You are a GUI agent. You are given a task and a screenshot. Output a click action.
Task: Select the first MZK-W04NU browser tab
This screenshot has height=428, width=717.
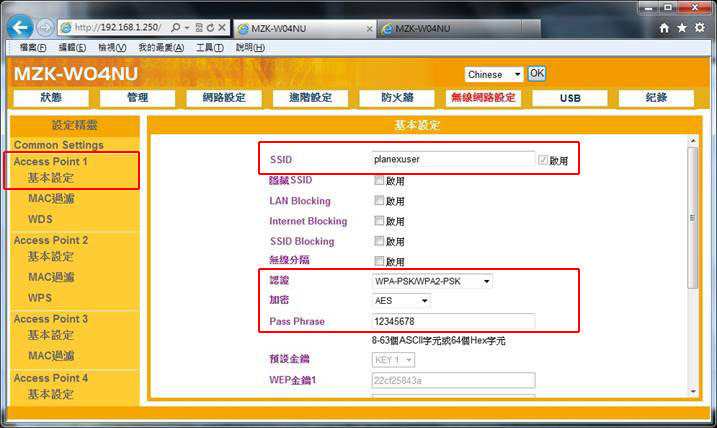point(305,29)
